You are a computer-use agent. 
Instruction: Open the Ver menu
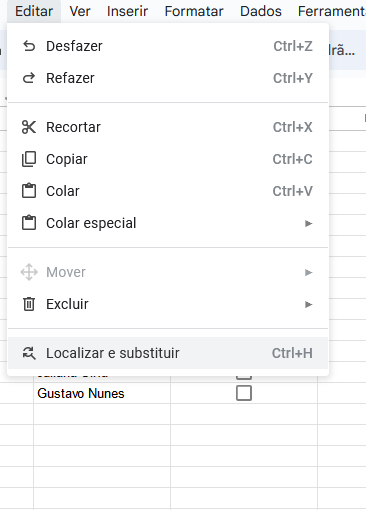pyautogui.click(x=80, y=11)
